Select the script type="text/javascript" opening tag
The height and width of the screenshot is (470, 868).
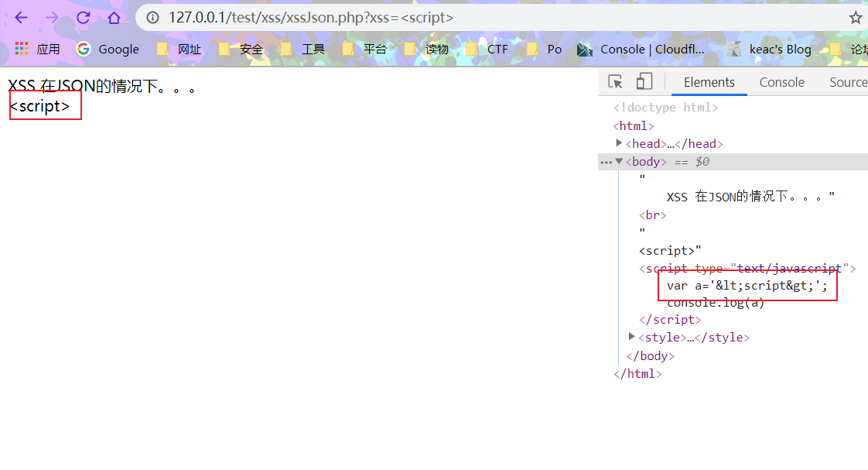(747, 268)
